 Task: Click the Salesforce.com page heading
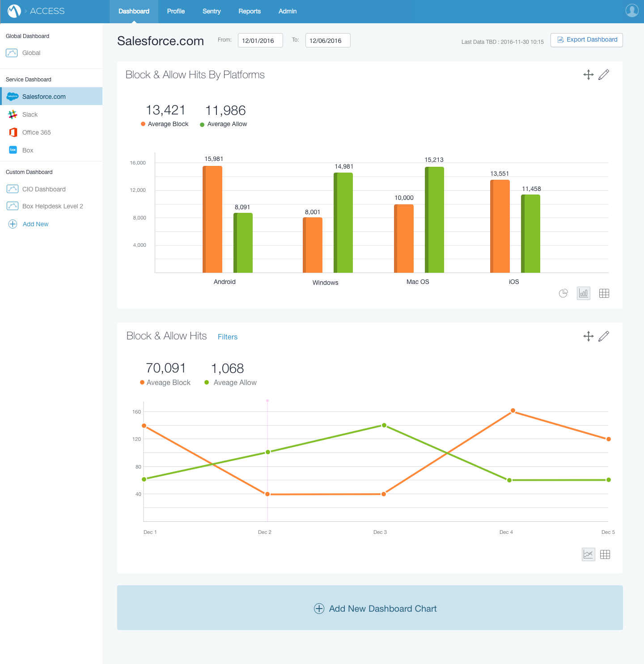pyautogui.click(x=161, y=41)
